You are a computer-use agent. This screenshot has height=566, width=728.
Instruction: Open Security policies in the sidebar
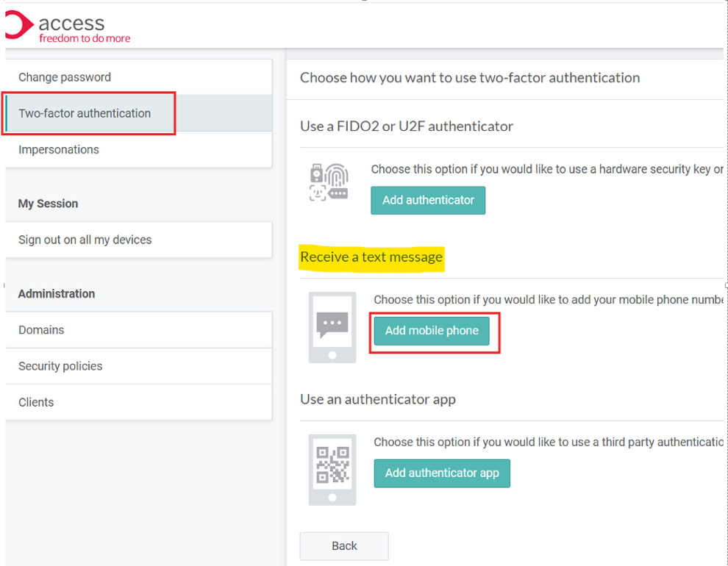(60, 366)
